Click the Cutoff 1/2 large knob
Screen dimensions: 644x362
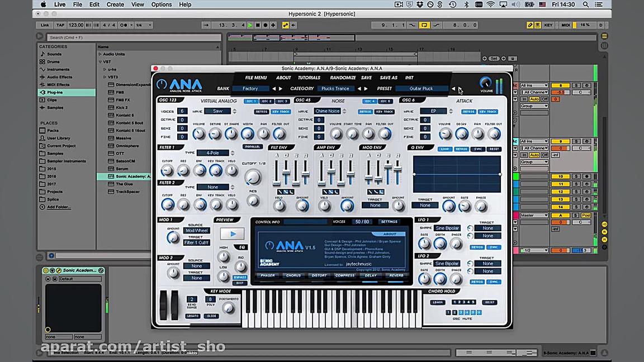tap(253, 177)
